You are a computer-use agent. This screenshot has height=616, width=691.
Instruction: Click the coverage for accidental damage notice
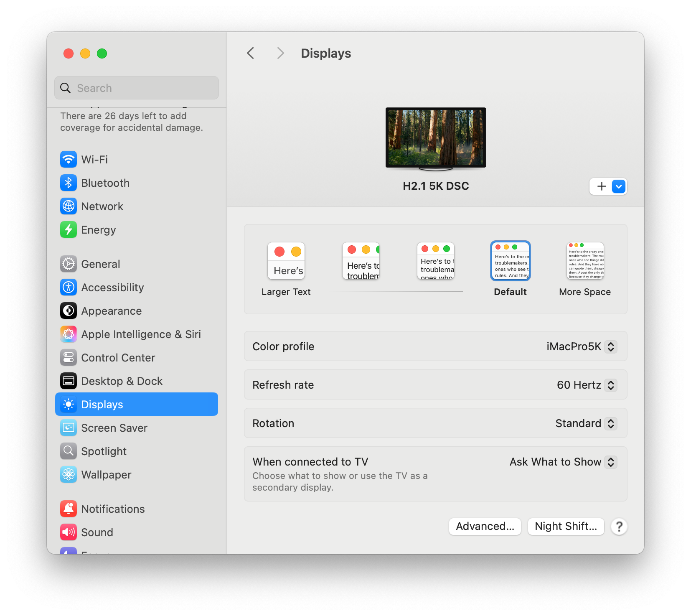pyautogui.click(x=132, y=122)
